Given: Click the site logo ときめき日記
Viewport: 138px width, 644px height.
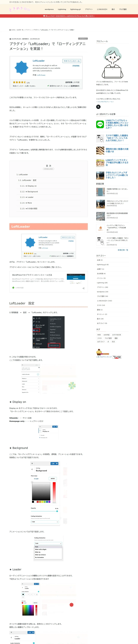Looking at the screenshot, I should tap(20, 9).
